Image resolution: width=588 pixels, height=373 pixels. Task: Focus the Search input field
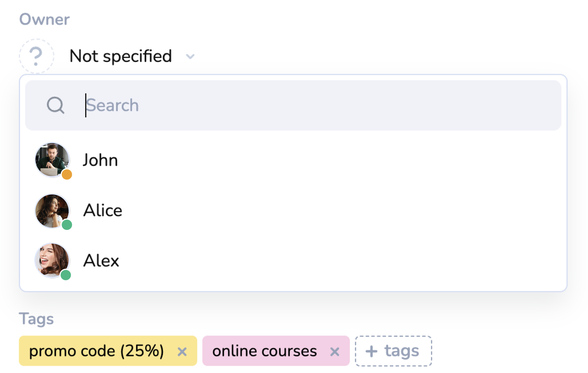coord(305,105)
